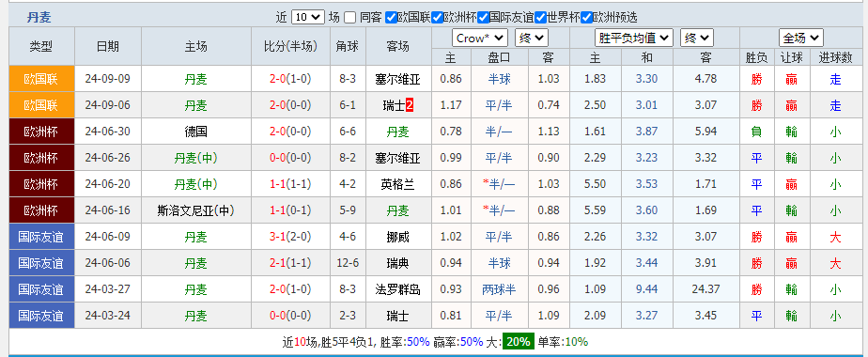Image resolution: width=868 pixels, height=357 pixels.
Task: Click 国际友谊 label in the 24-06-09 row
Action: tap(41, 237)
